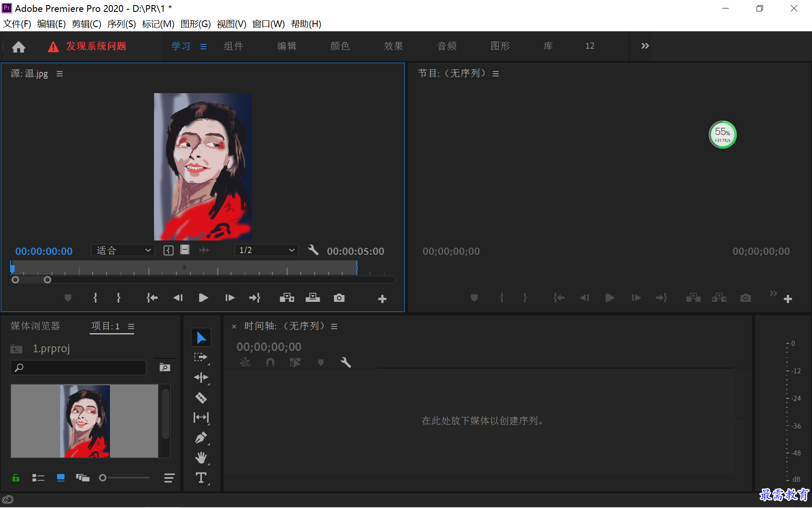Step forward one frame in Source monitor
812x508 pixels.
pyautogui.click(x=230, y=298)
